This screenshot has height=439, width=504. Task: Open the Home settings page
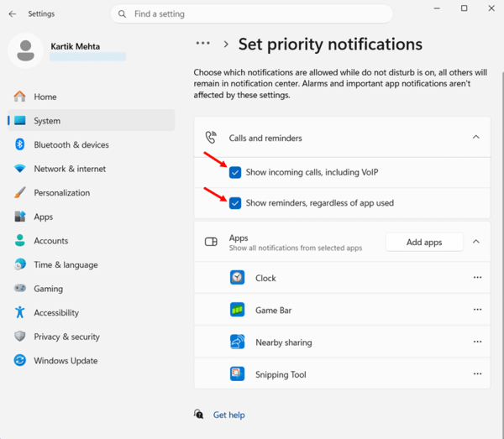click(x=92, y=97)
